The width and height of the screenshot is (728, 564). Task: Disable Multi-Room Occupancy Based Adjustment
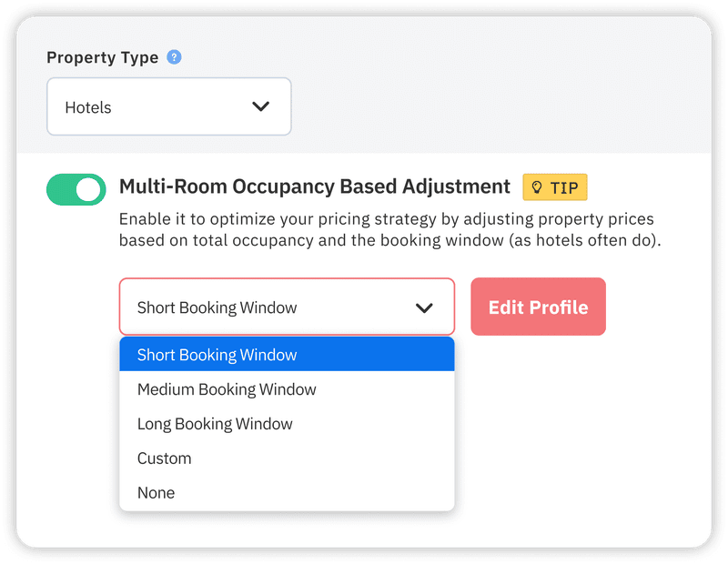pos(76,189)
